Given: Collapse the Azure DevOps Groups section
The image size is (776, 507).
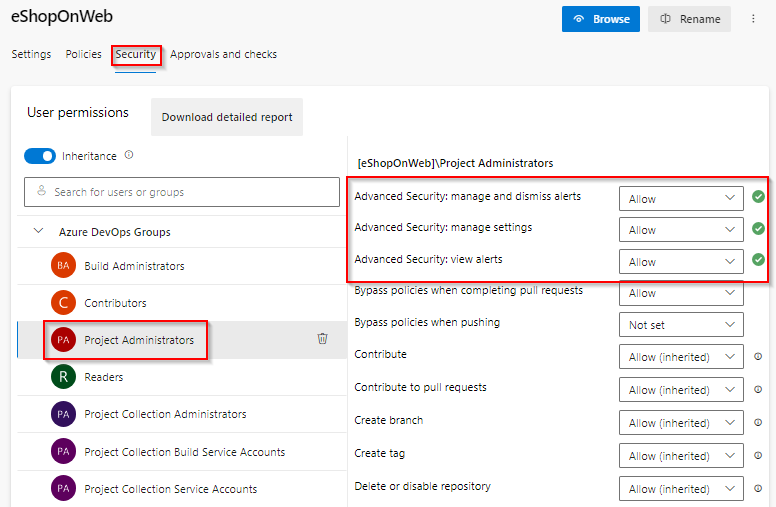Looking at the screenshot, I should tap(38, 231).
